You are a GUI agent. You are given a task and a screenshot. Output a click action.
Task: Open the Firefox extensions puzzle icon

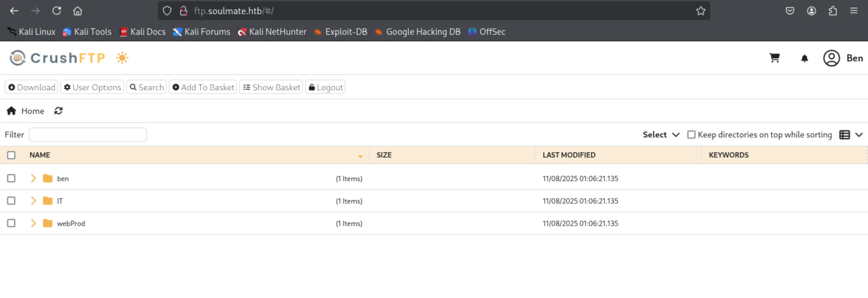833,11
